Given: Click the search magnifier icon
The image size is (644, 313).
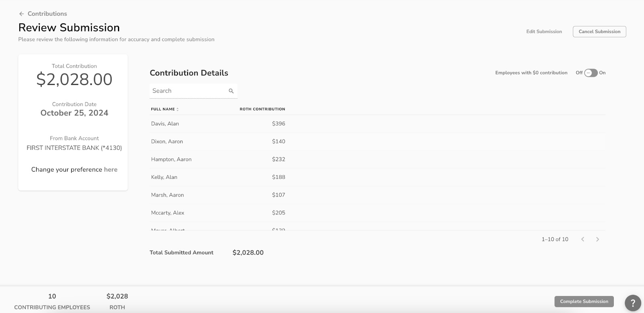Looking at the screenshot, I should coord(231,91).
